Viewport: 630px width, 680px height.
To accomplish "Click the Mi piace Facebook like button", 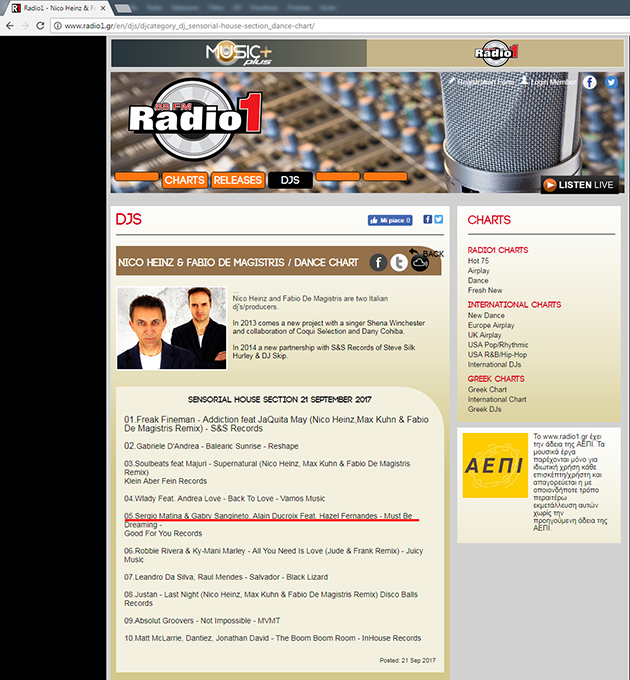I will click(390, 220).
